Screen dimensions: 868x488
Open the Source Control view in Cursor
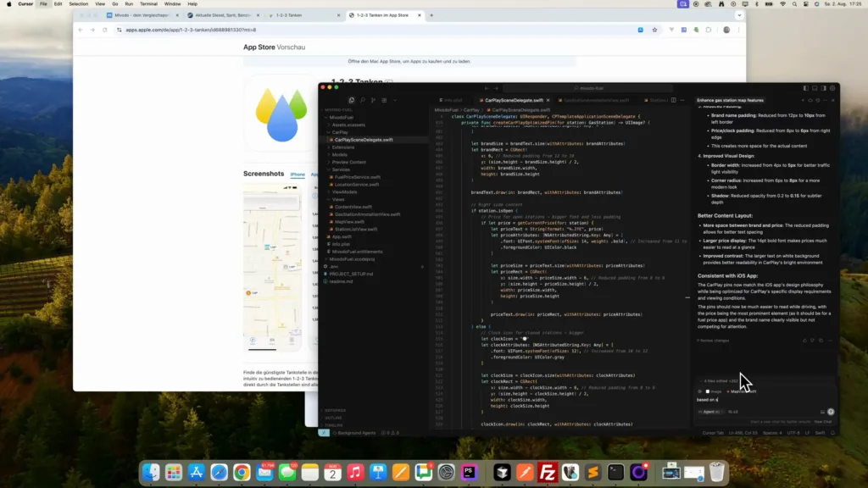(x=373, y=100)
